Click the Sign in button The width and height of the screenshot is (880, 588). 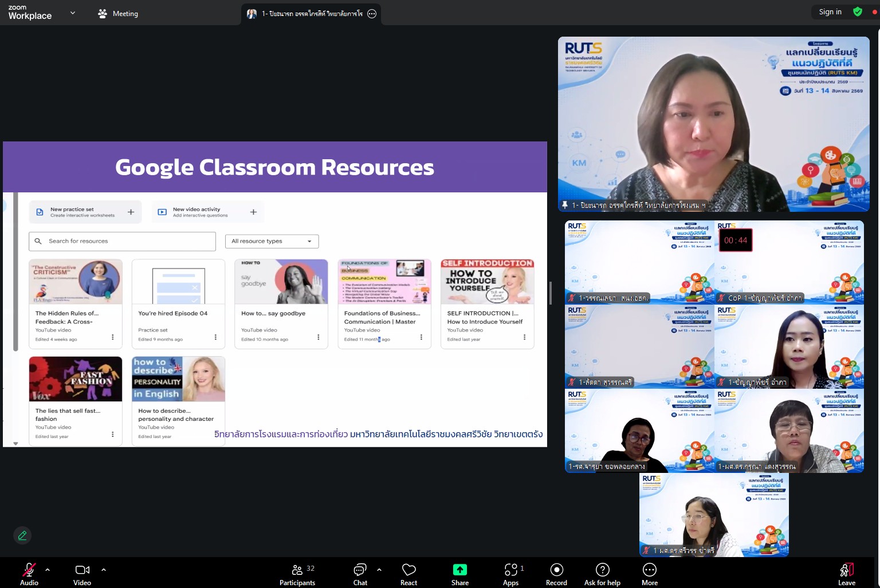(830, 12)
